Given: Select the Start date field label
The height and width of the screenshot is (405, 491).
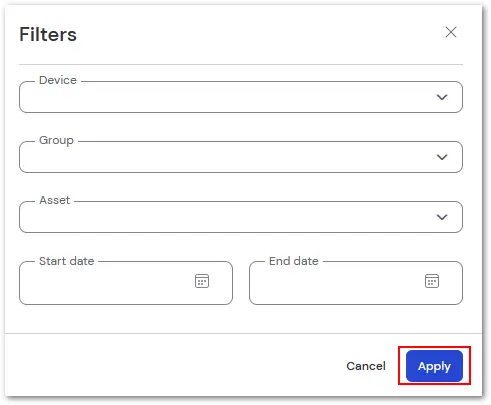Looking at the screenshot, I should click(x=66, y=261).
